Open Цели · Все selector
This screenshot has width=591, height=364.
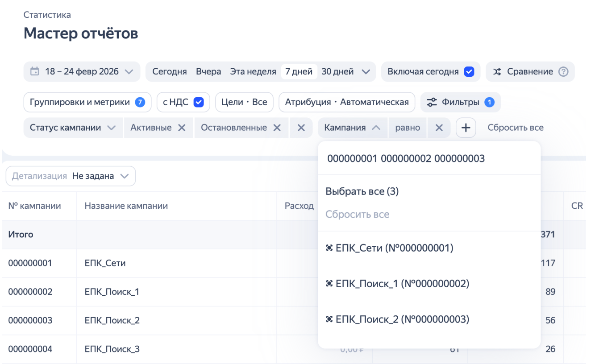244,102
